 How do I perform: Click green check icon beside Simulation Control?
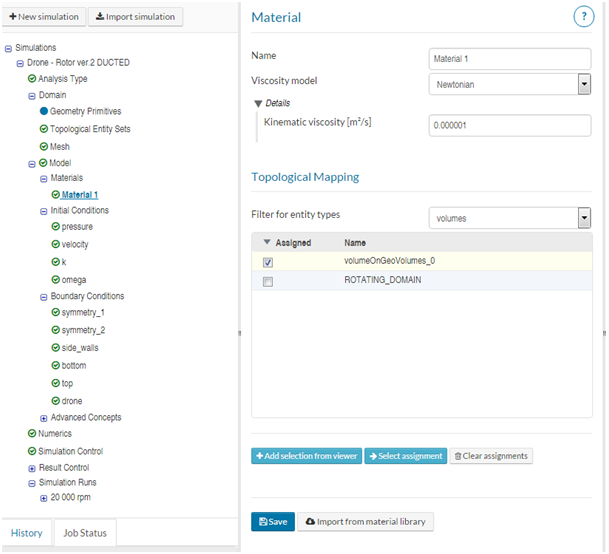32,451
